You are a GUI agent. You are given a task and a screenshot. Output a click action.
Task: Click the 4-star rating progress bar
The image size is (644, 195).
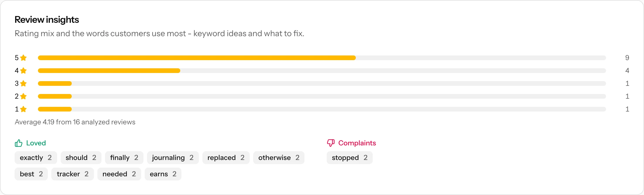tap(322, 71)
